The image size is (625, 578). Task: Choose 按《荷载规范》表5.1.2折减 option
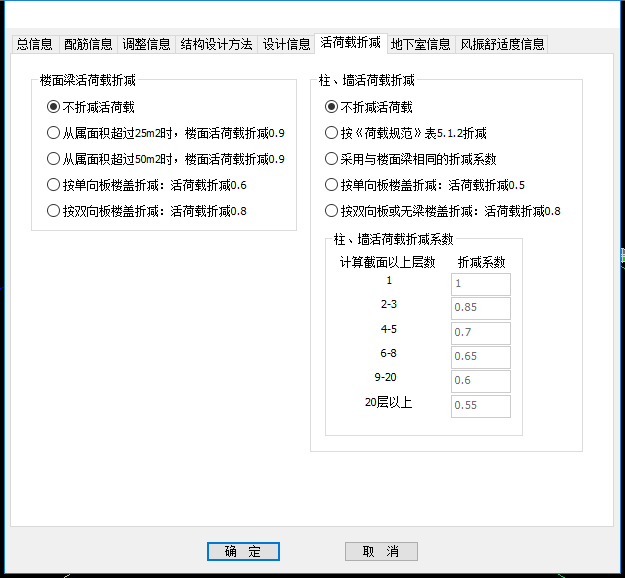point(405,133)
